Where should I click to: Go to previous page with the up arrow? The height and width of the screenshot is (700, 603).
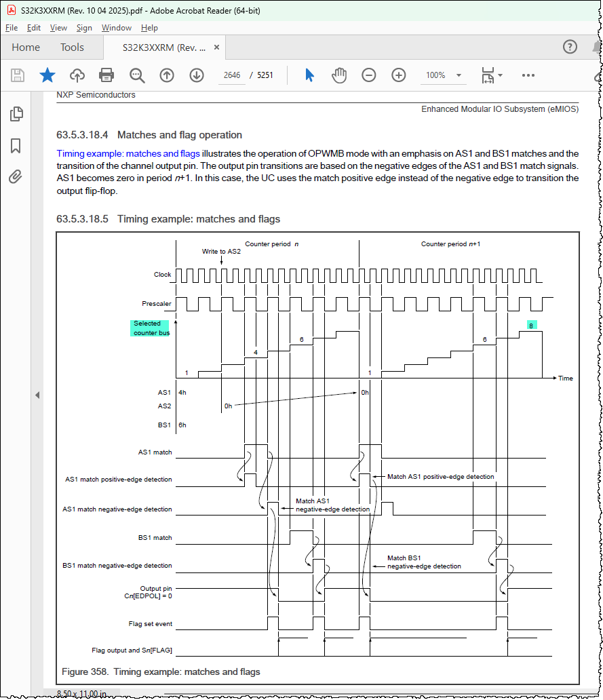click(x=167, y=75)
